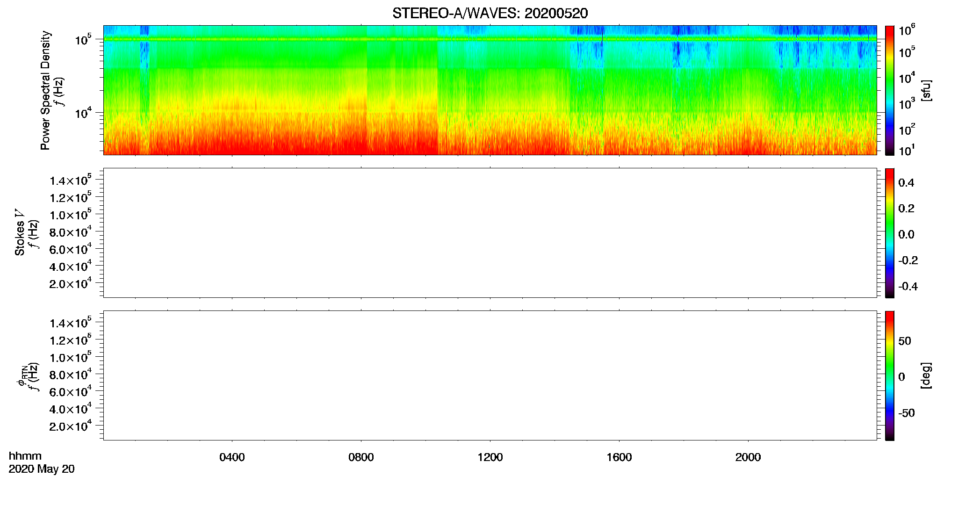Select the Stokes V color bar
This screenshot has width=980, height=505.
[890, 233]
